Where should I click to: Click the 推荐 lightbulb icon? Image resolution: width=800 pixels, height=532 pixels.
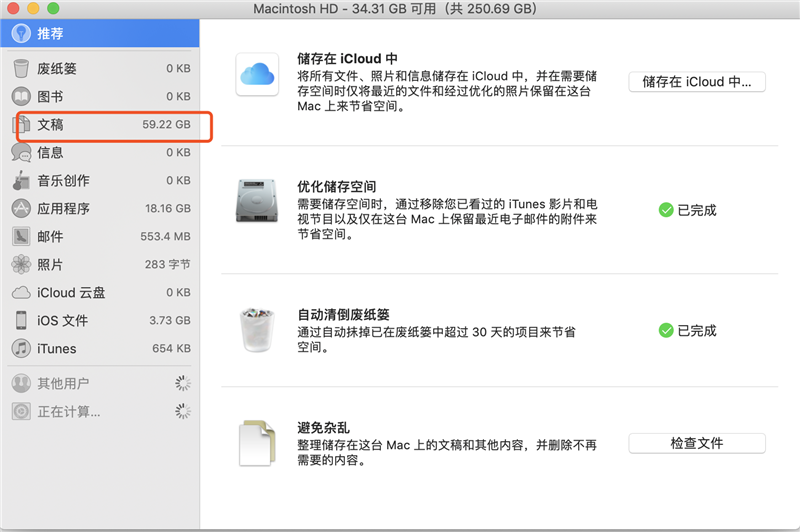pyautogui.click(x=21, y=33)
